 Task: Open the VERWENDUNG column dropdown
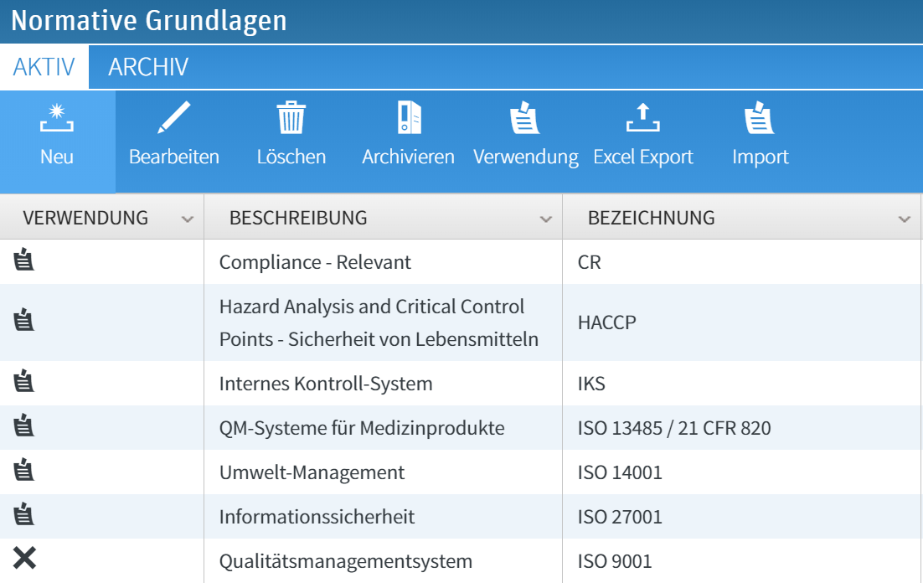click(188, 217)
